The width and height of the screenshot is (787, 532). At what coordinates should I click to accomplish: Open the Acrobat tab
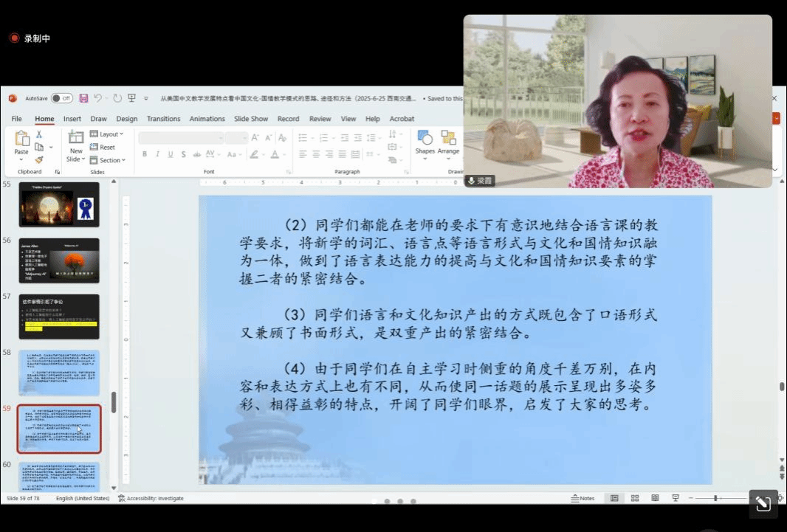pos(402,119)
